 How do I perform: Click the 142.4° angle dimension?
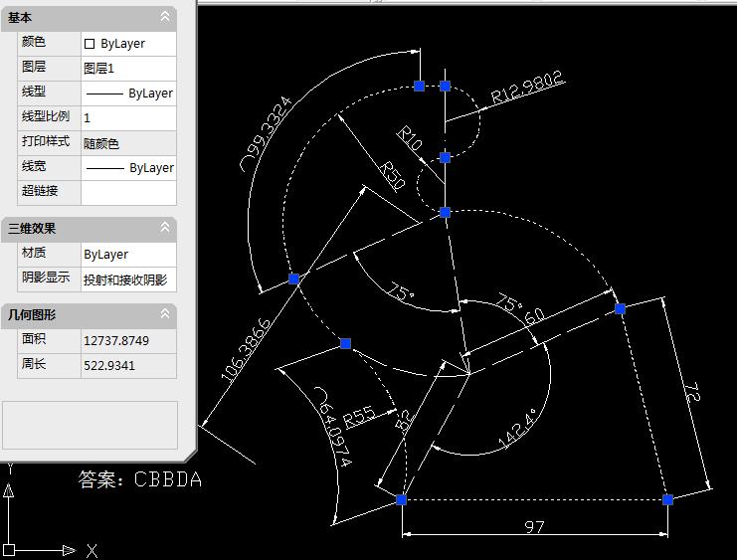pyautogui.click(x=517, y=429)
